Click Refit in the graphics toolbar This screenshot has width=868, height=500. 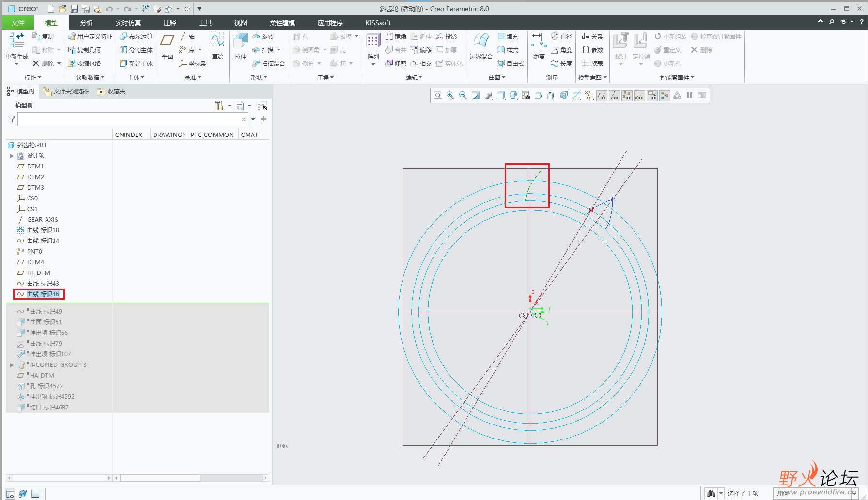438,96
